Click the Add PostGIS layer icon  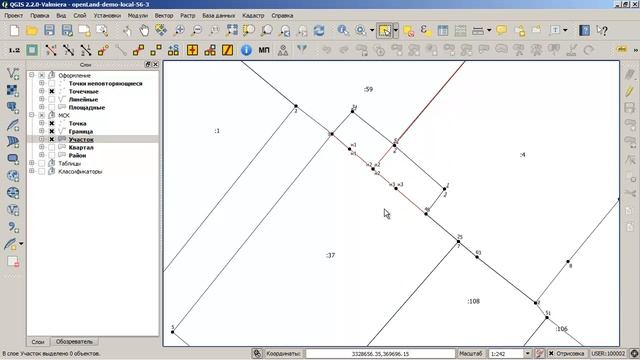[13, 107]
